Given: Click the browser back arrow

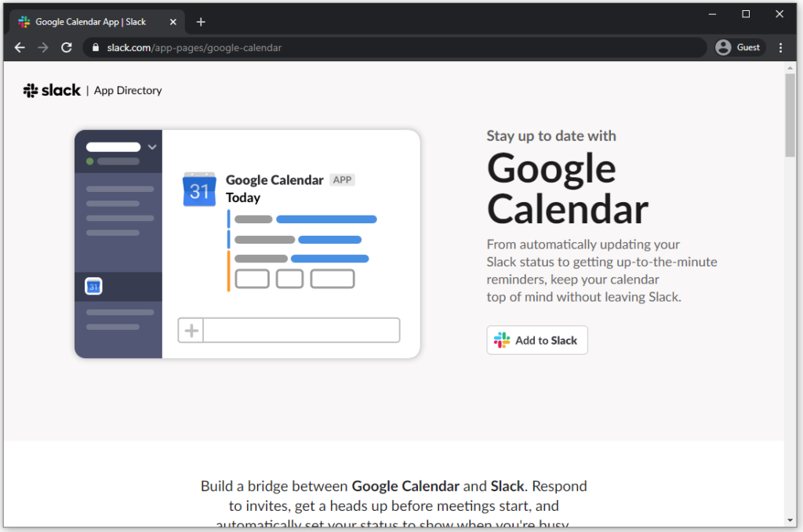Looking at the screenshot, I should click(x=20, y=47).
